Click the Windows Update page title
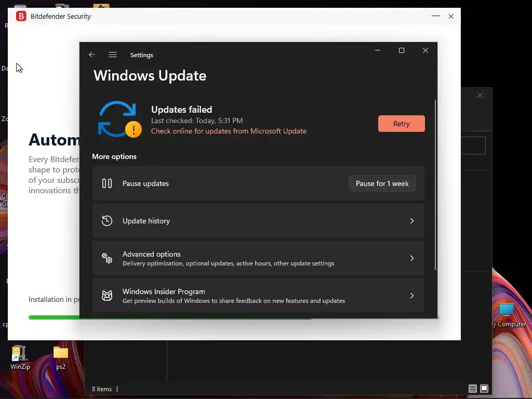This screenshot has height=399, width=532. [150, 75]
